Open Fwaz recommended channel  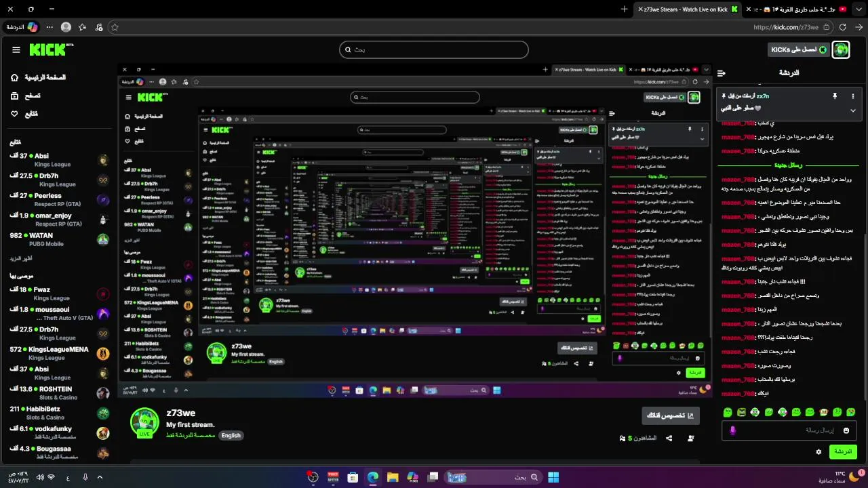tap(59, 293)
